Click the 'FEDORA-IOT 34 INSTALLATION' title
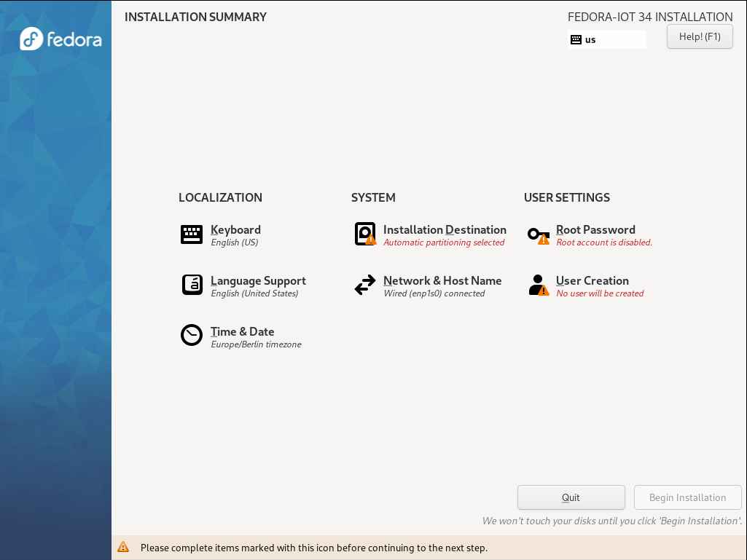The image size is (747, 560). tap(650, 17)
